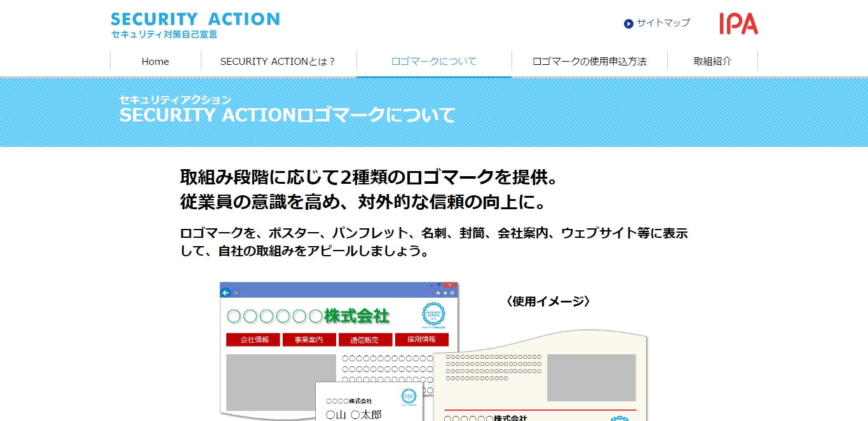The width and height of the screenshot is (868, 421).
Task: Go to the Home navigation item
Action: [156, 62]
